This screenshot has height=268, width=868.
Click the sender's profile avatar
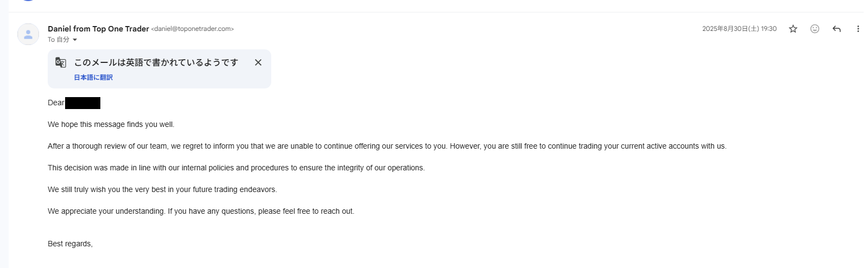click(28, 34)
